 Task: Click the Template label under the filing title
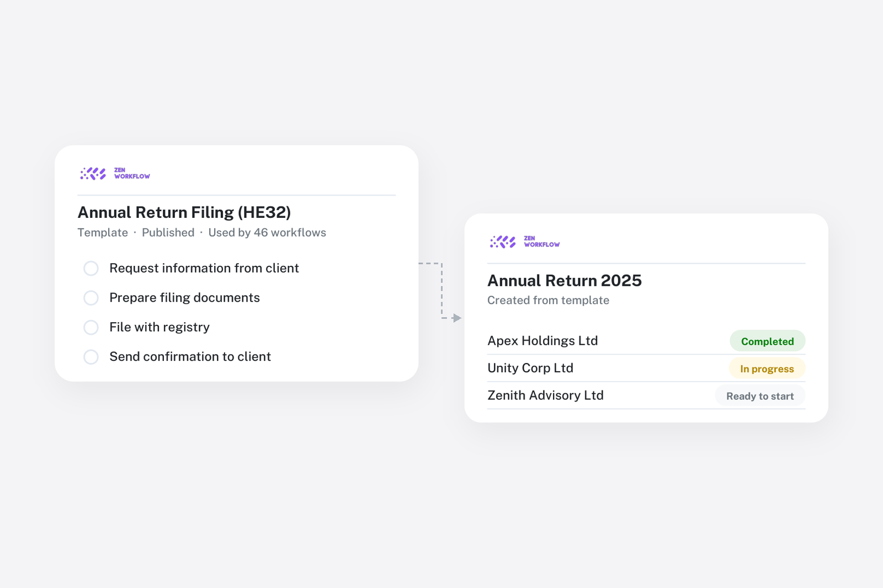pyautogui.click(x=103, y=233)
